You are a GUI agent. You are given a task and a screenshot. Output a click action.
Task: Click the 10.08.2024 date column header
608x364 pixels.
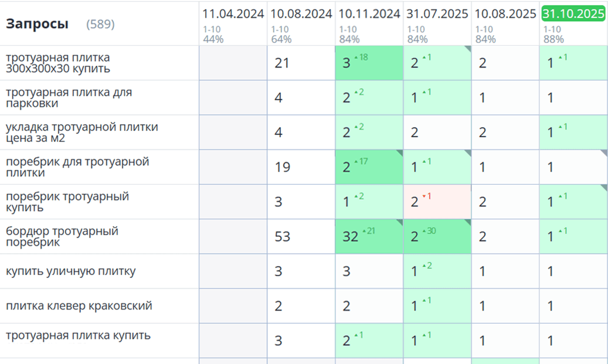click(301, 14)
